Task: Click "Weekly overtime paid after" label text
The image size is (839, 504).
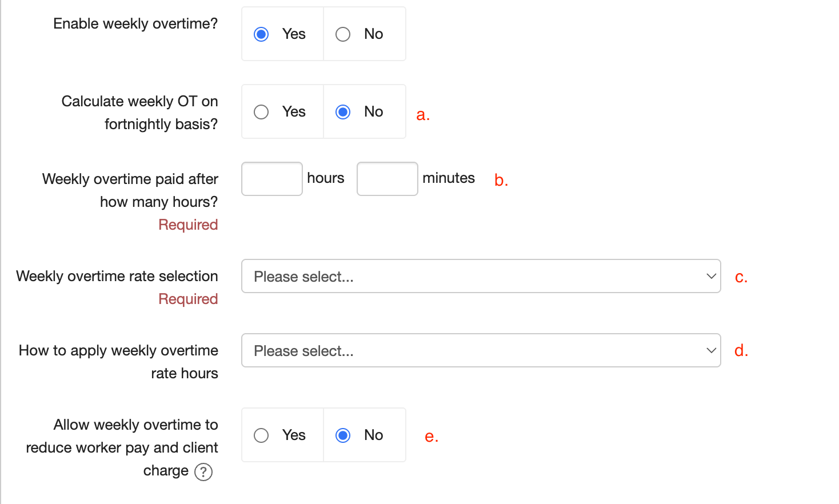Action: pyautogui.click(x=130, y=179)
